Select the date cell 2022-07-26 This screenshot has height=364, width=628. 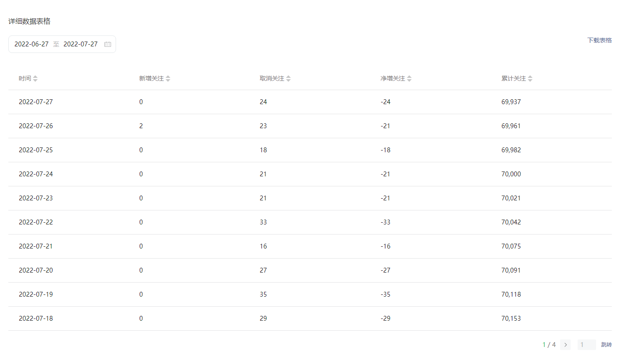coord(36,126)
